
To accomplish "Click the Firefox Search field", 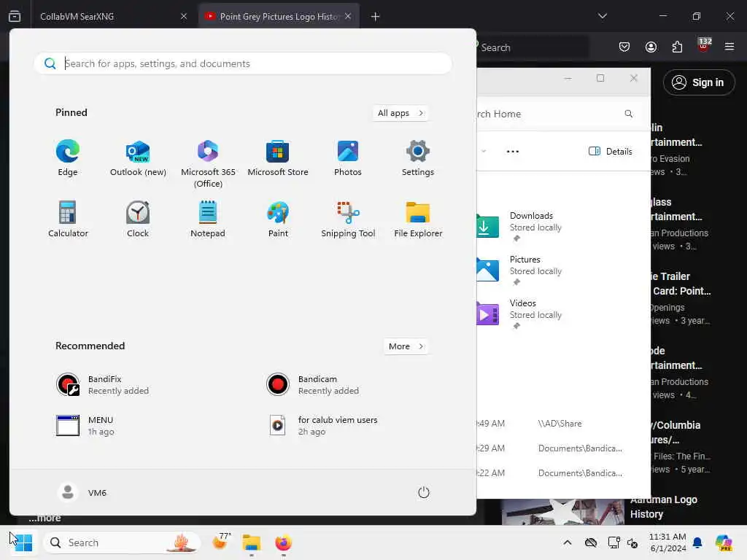I will click(533, 47).
